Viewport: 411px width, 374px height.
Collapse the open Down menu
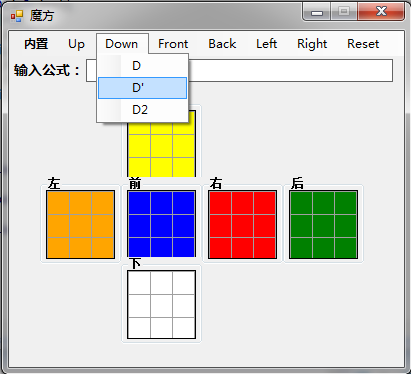[122, 44]
